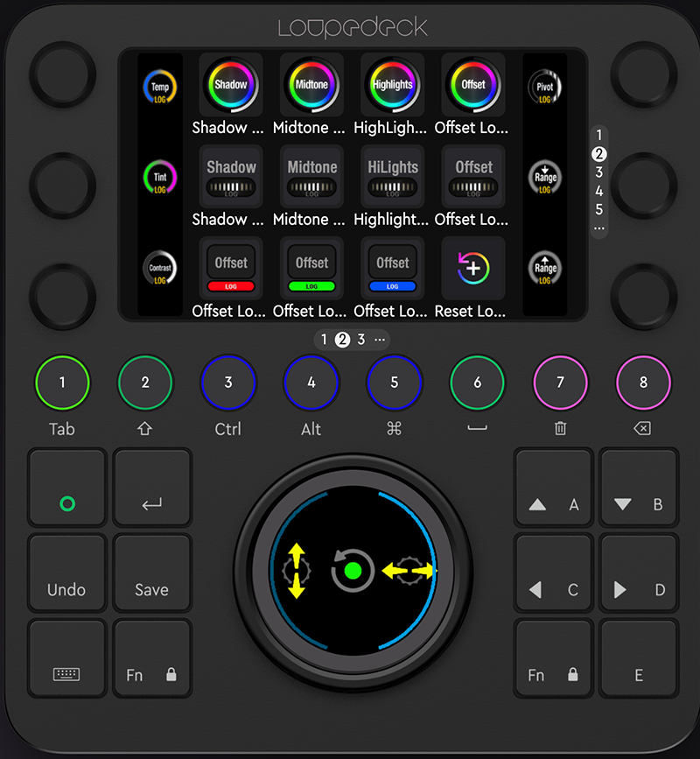Viewport: 700px width, 759px height.
Task: Open more touch pages ellipsis
Action: tap(380, 340)
